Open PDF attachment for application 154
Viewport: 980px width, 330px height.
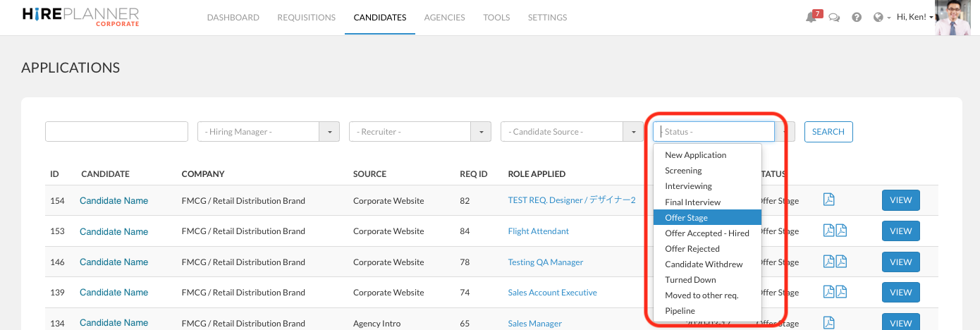coord(829,200)
